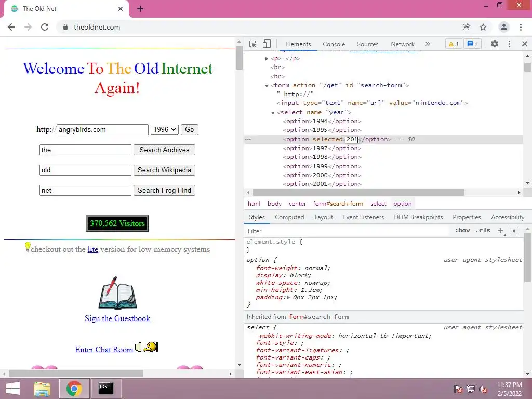The image size is (532, 399).
Task: Open the Layout pane tab
Action: click(324, 217)
